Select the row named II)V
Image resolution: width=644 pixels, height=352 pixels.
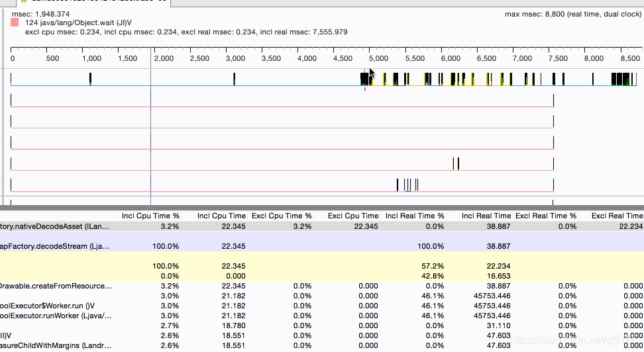pyautogui.click(x=322, y=335)
